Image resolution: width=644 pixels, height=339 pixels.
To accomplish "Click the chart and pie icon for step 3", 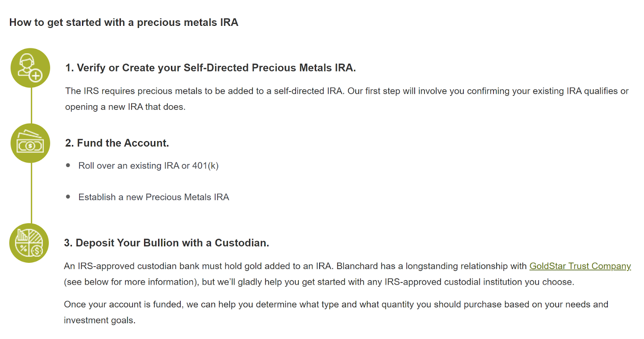I will [29, 243].
